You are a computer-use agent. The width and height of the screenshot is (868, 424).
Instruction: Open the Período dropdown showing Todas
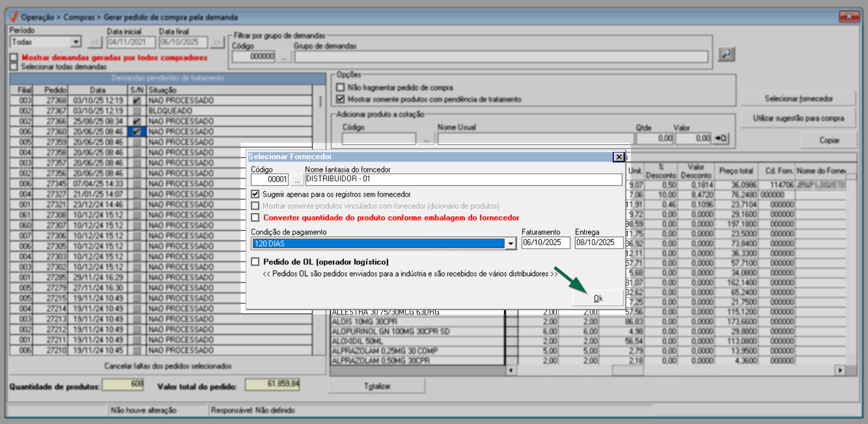click(76, 42)
